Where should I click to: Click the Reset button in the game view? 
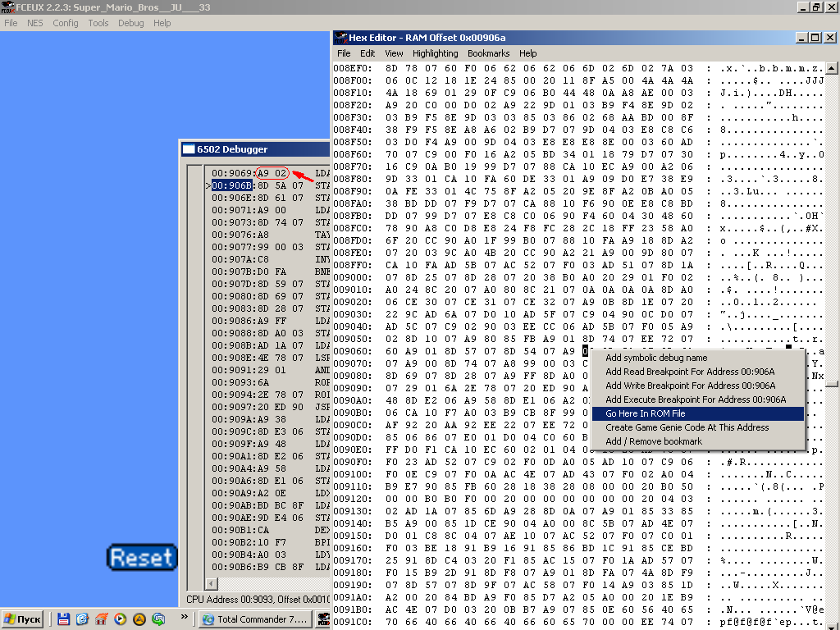pyautogui.click(x=142, y=557)
